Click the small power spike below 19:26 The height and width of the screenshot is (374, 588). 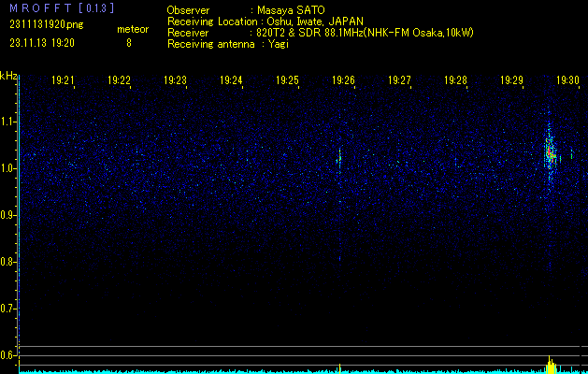click(339, 367)
